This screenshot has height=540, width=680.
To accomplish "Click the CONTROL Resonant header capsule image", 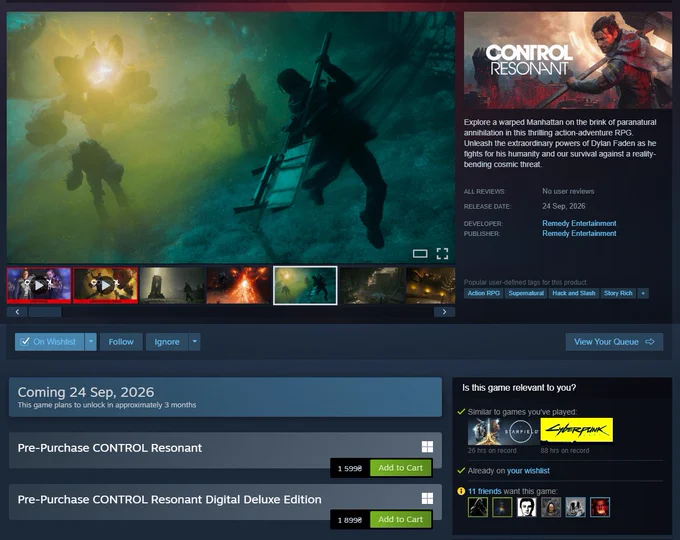I will pos(568,60).
